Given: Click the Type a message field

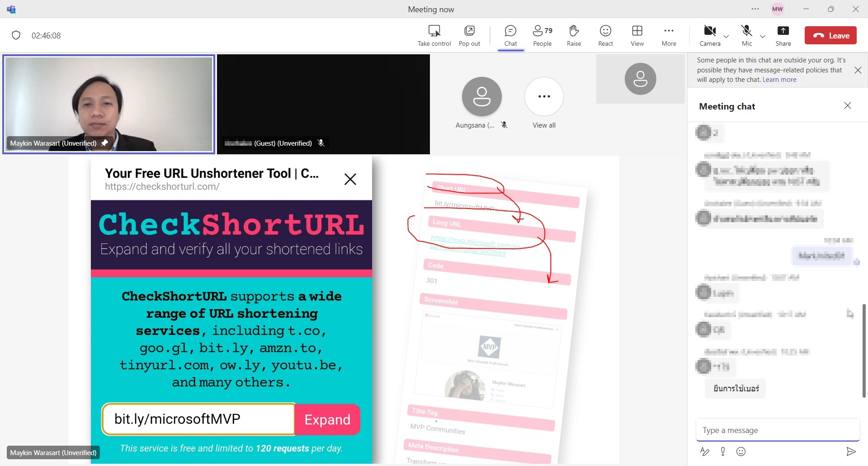Looking at the screenshot, I should click(x=778, y=430).
